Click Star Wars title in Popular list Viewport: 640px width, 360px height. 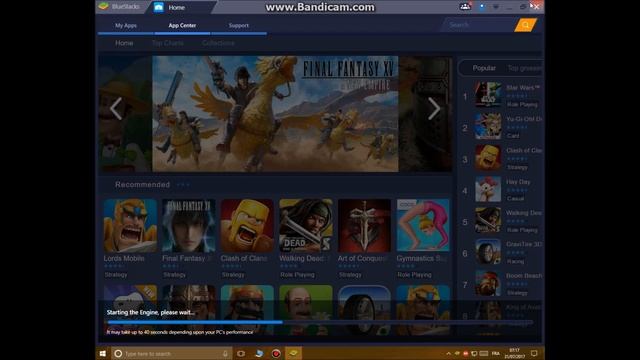point(523,87)
